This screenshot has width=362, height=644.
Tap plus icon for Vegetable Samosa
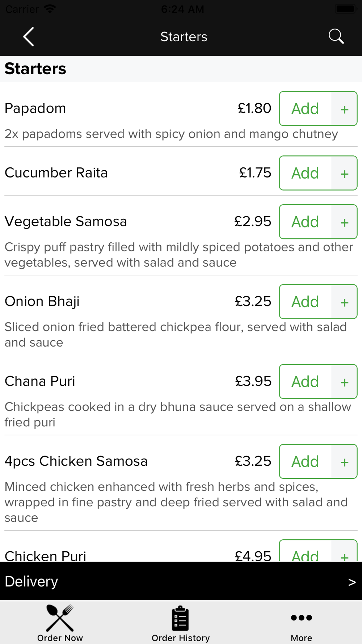(x=344, y=222)
